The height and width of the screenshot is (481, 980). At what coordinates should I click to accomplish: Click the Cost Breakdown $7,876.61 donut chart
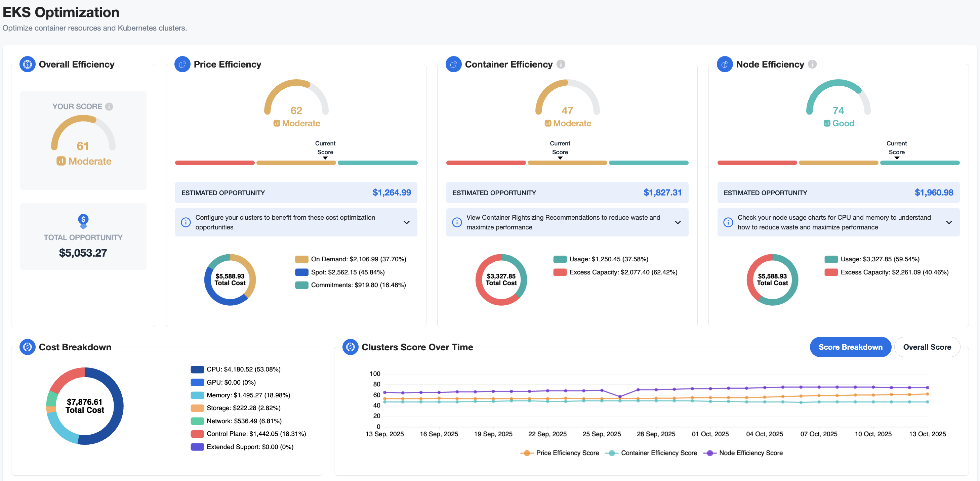(x=84, y=406)
